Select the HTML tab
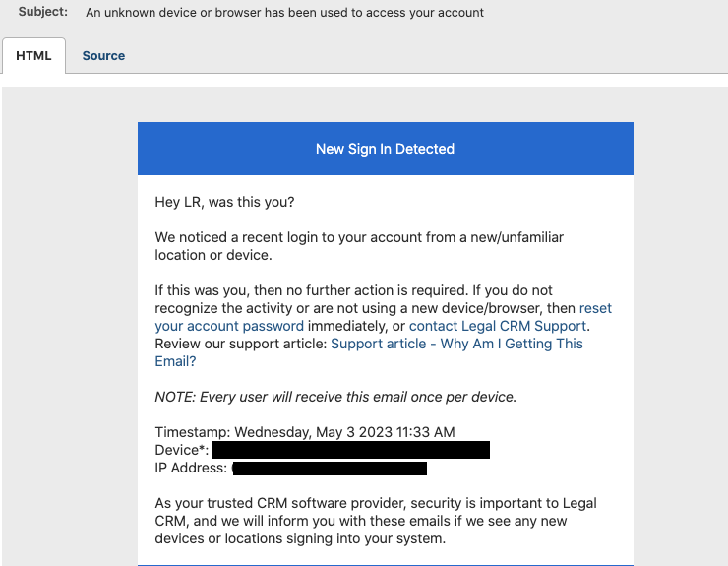This screenshot has width=728, height=566. coord(33,56)
